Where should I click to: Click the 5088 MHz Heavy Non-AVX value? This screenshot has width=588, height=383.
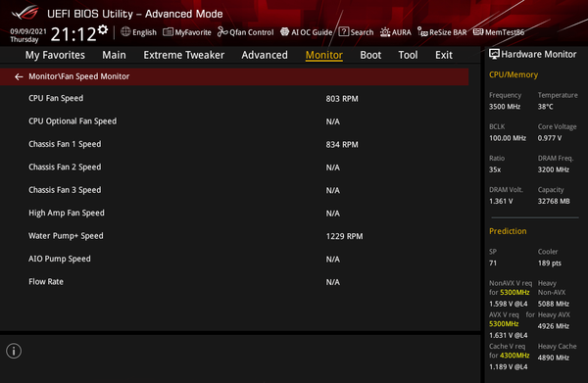(553, 304)
